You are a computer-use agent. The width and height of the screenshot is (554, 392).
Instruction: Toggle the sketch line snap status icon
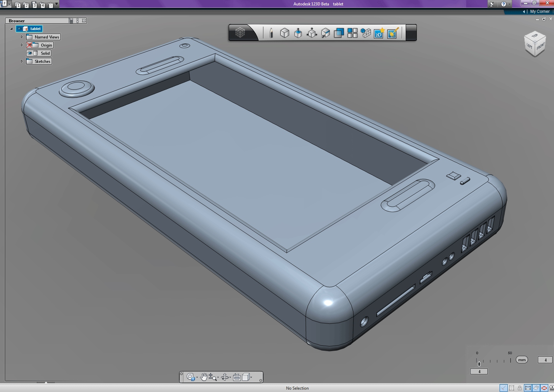(x=504, y=388)
